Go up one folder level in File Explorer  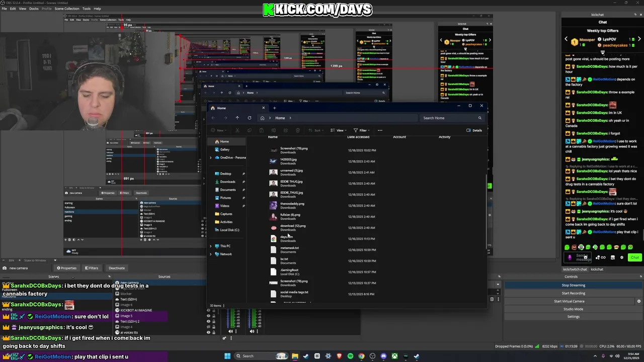pos(237,118)
